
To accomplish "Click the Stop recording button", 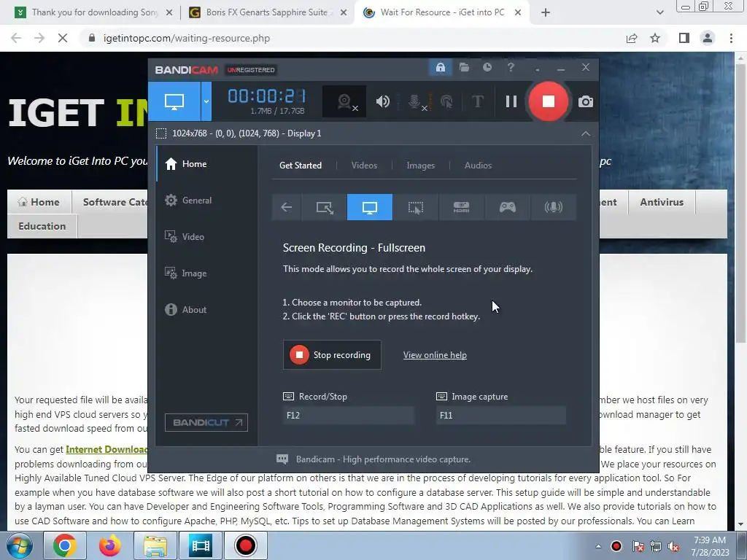I will tap(332, 355).
